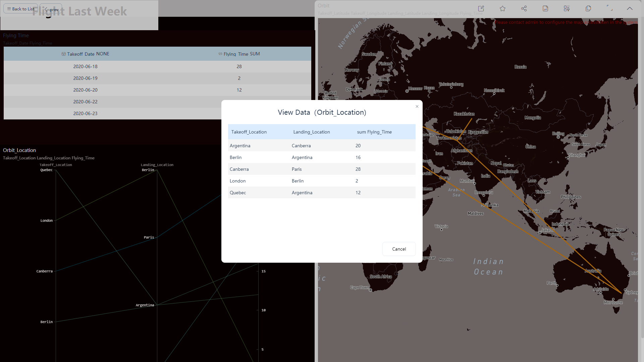Click the Orbit map panel title

(324, 5)
